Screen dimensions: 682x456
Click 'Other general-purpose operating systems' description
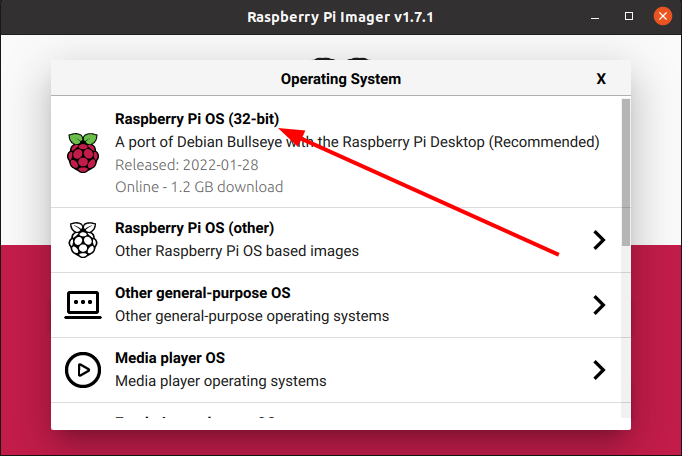pyautogui.click(x=252, y=316)
